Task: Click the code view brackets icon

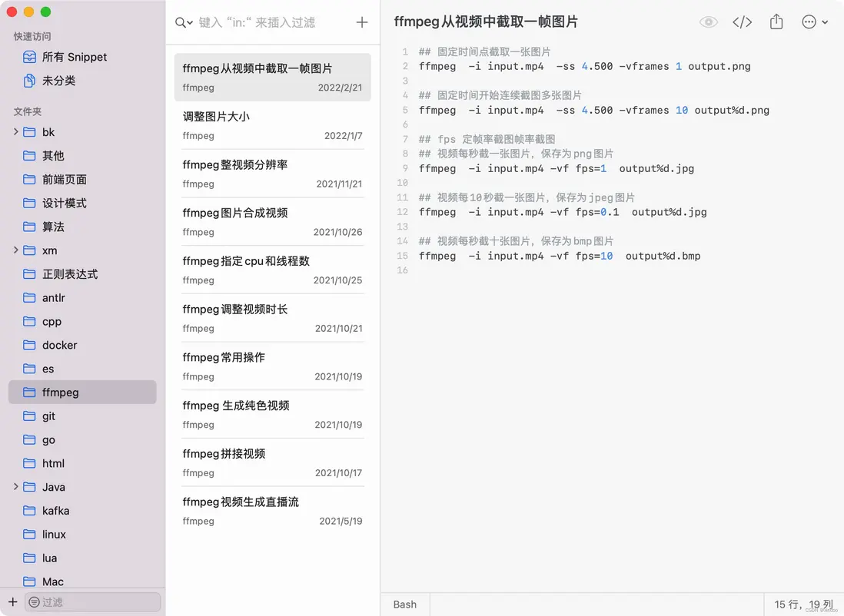Action: pos(743,22)
